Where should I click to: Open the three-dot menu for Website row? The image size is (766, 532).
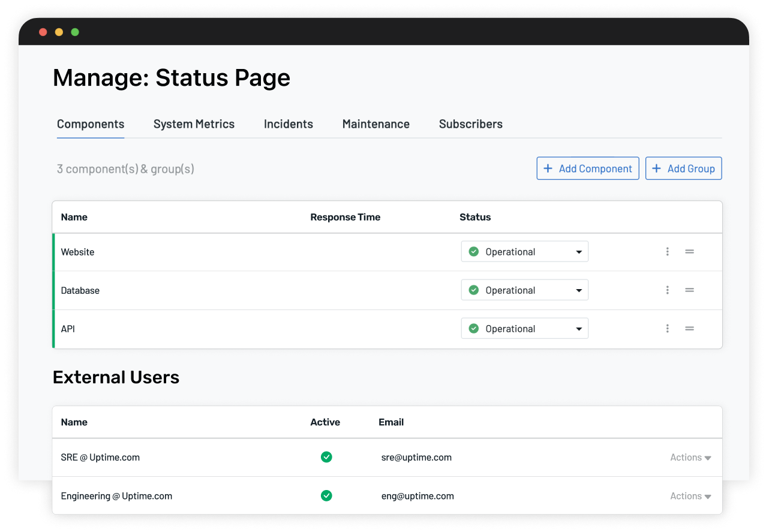(x=667, y=252)
